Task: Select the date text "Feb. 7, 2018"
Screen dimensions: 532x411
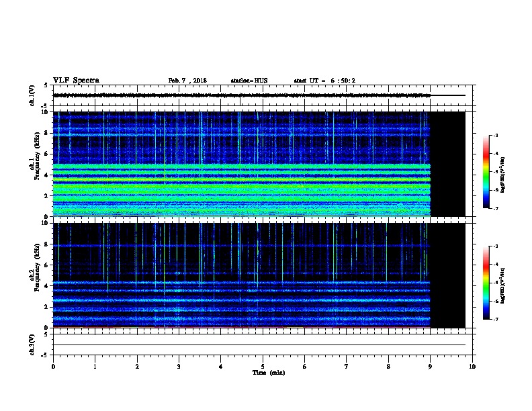Action: point(187,81)
